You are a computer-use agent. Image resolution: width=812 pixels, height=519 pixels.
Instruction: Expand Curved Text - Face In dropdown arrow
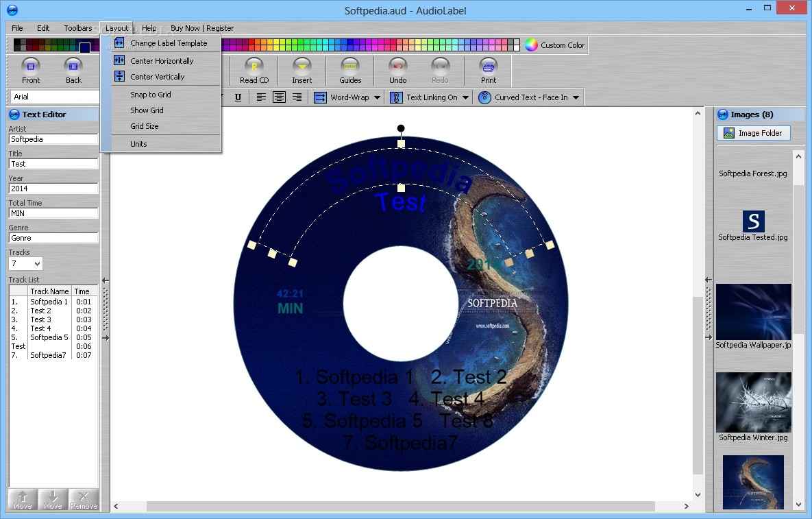pos(576,97)
